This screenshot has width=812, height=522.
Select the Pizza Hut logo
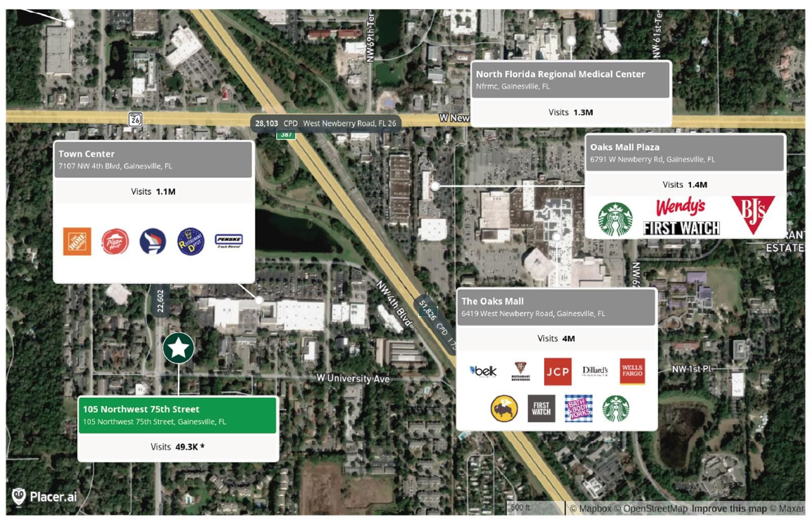[x=115, y=241]
